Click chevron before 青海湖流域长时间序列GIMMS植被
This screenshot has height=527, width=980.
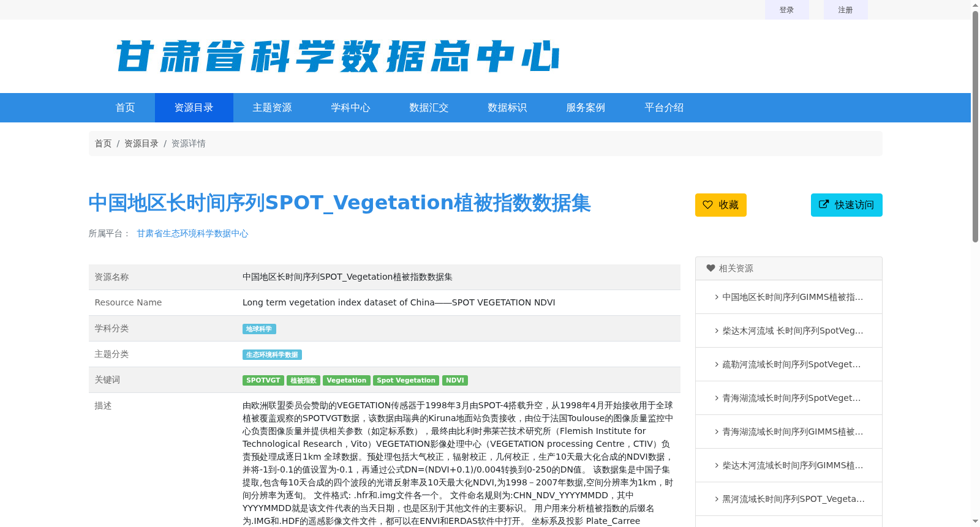pos(717,432)
